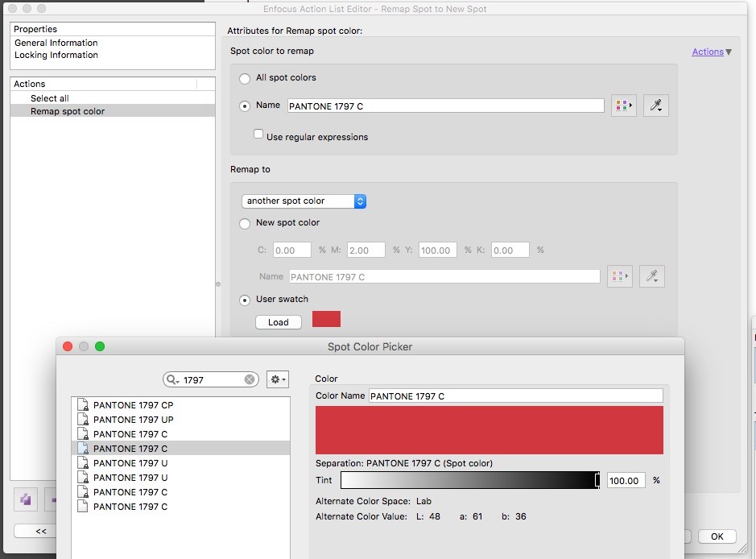The width and height of the screenshot is (756, 559).
Task: Click the highlighted PANTONE 1797 C row
Action: point(181,449)
